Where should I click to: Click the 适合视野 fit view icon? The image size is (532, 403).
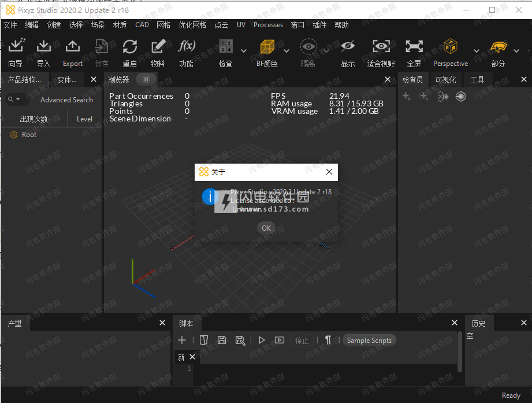381,46
